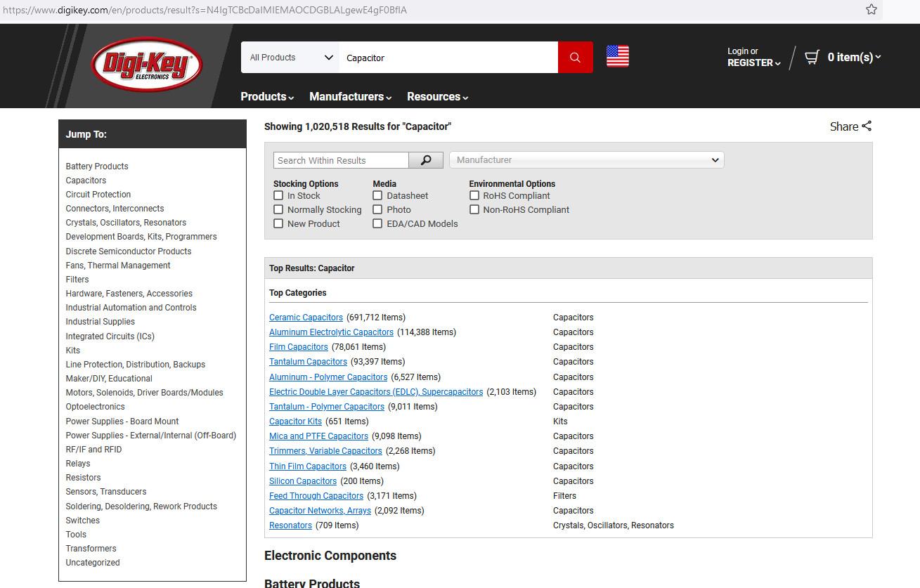
Task: Jump to Resistors section
Action: (x=83, y=478)
